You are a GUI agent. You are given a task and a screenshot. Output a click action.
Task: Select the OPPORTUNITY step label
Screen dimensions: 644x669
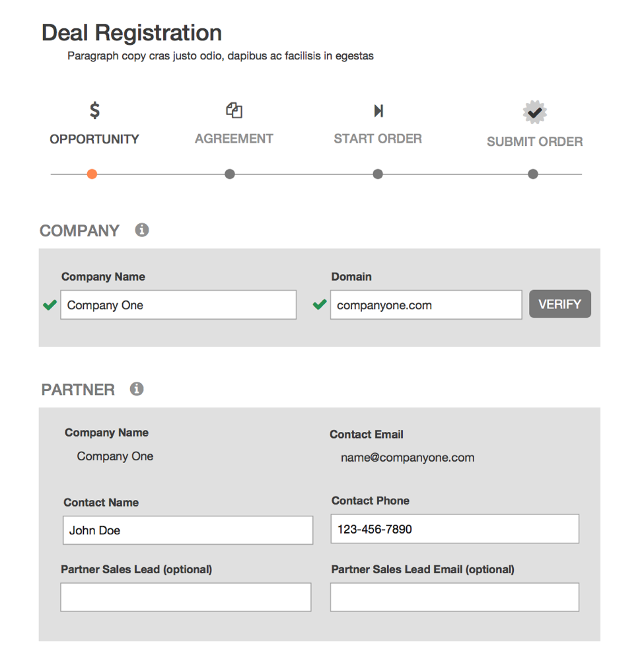tap(94, 139)
